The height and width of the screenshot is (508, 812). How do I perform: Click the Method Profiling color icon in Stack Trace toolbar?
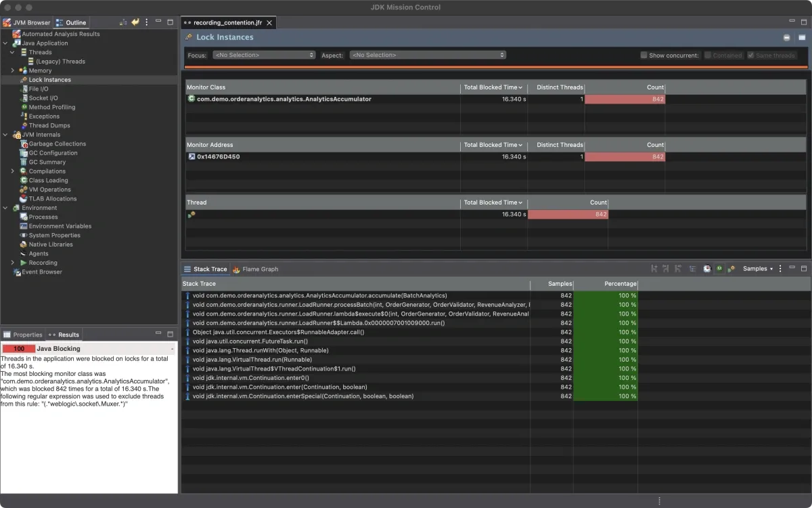pyautogui.click(x=719, y=269)
